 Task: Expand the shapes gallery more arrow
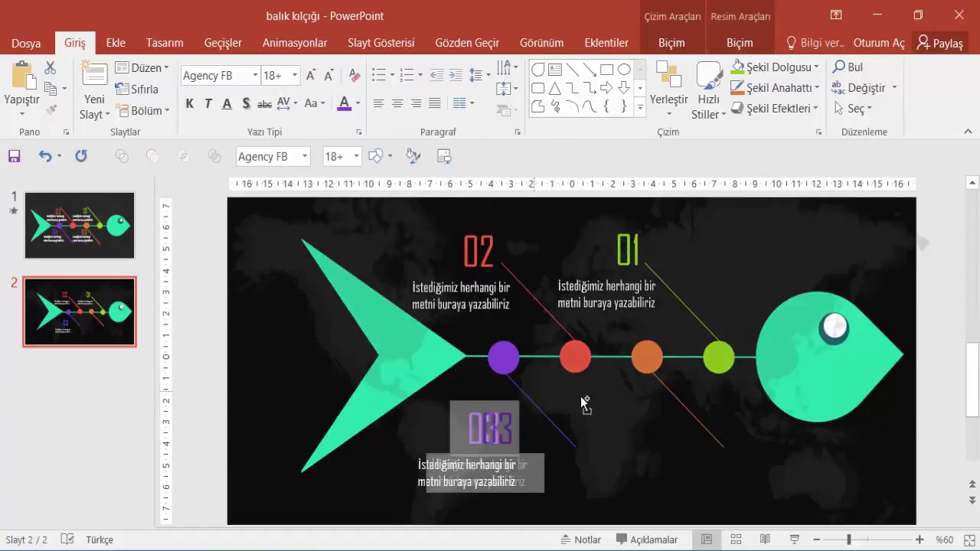click(x=640, y=109)
